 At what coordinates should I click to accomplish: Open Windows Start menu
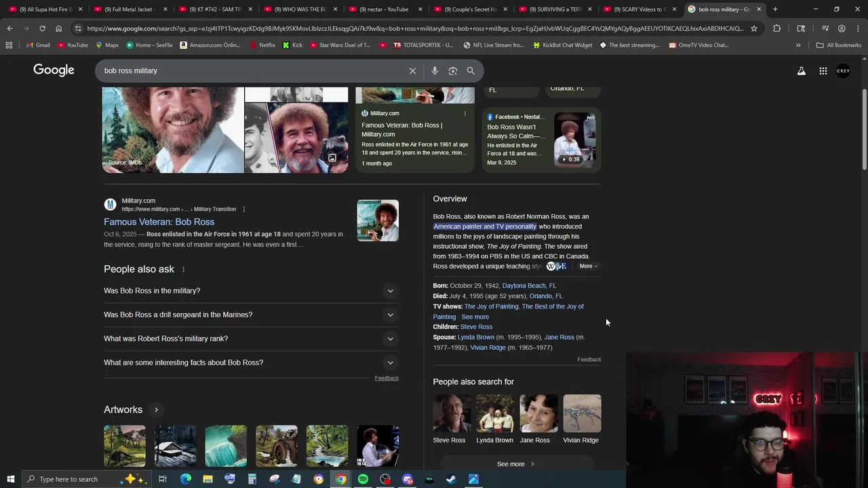10,479
